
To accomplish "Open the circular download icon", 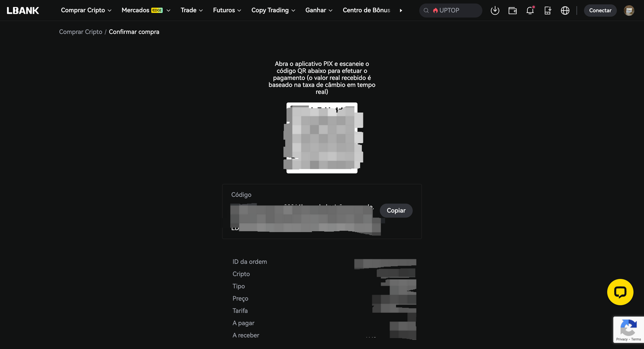I will (x=495, y=11).
